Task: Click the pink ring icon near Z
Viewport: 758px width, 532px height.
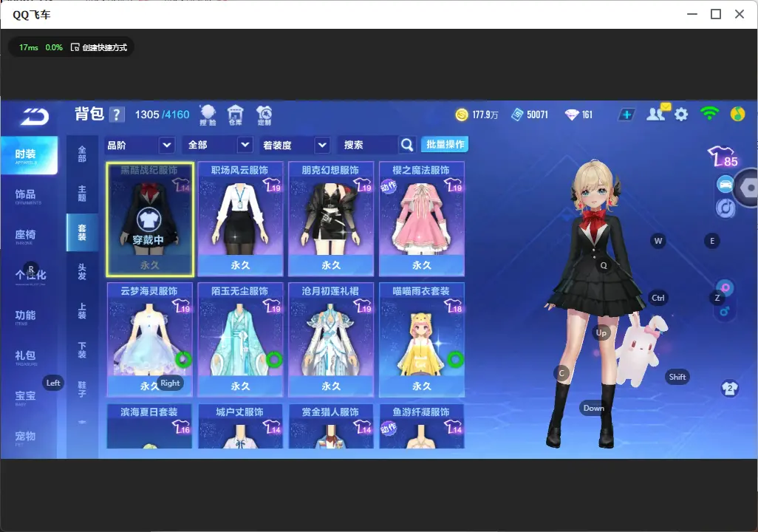Action: click(x=725, y=288)
